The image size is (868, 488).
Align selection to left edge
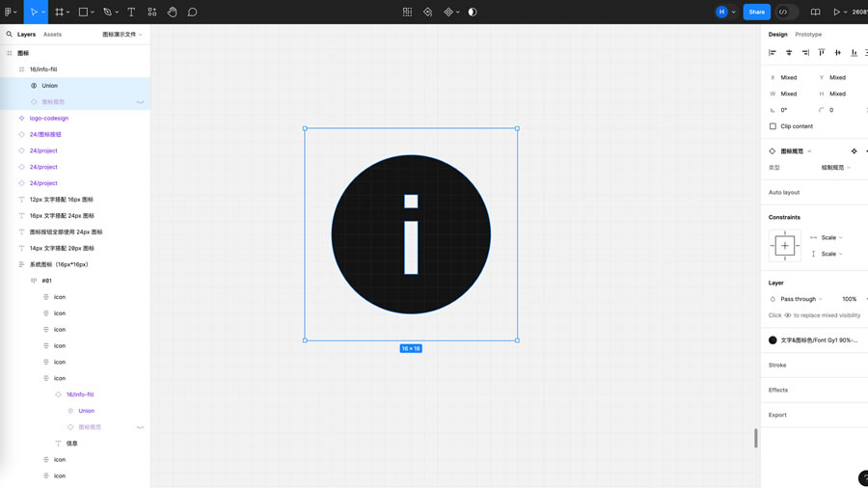click(773, 53)
